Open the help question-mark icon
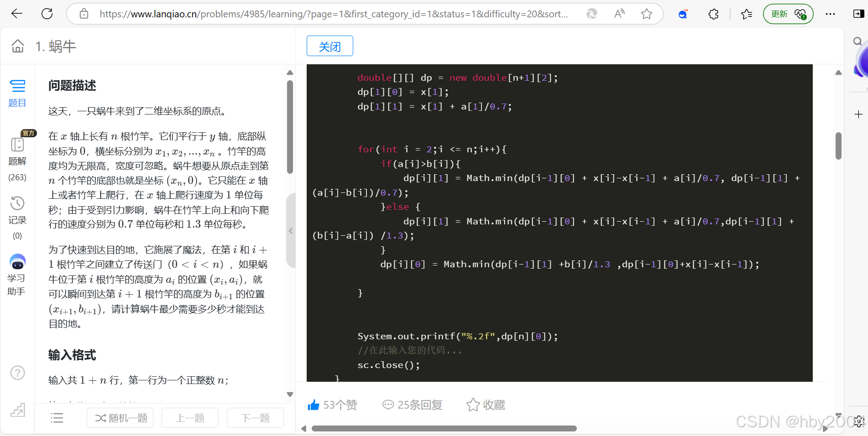868x436 pixels. 17,373
